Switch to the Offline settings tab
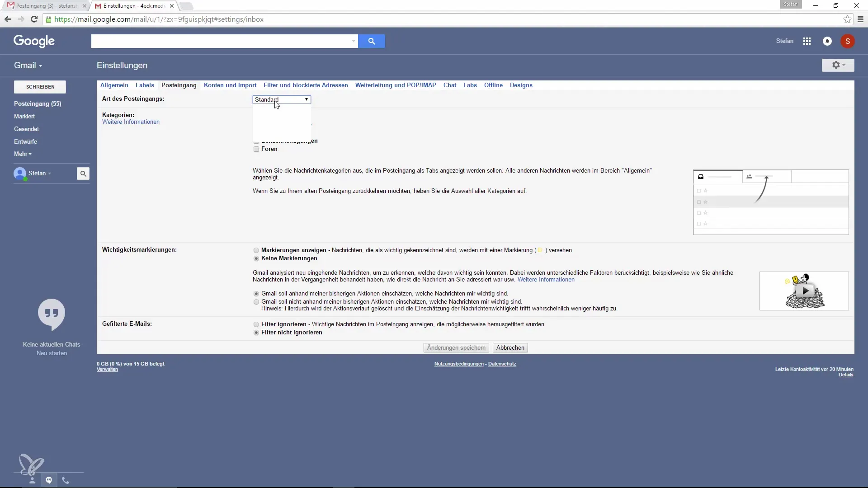Screen dimensions: 868x488 click(x=493, y=85)
